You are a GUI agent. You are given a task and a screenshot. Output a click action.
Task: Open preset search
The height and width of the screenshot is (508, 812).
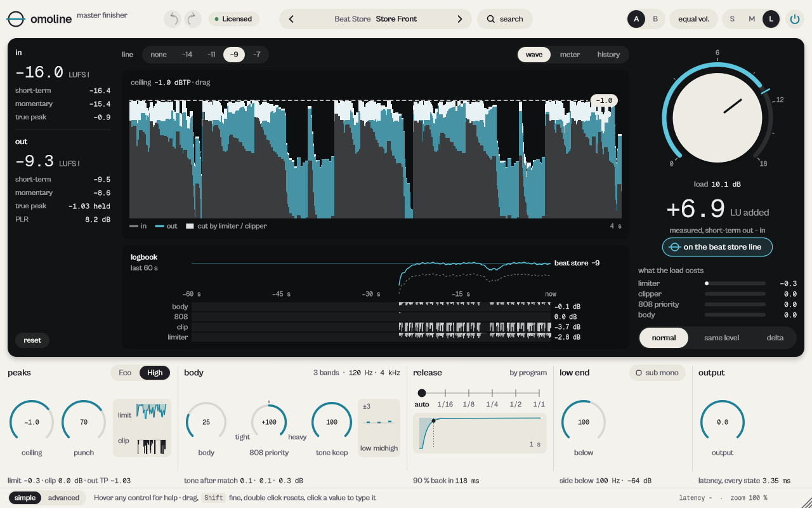click(505, 19)
